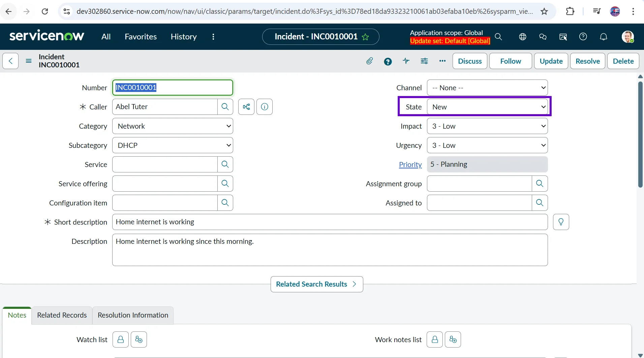Click the Assignment group lookup icon
The image size is (644, 358).
pos(540,184)
